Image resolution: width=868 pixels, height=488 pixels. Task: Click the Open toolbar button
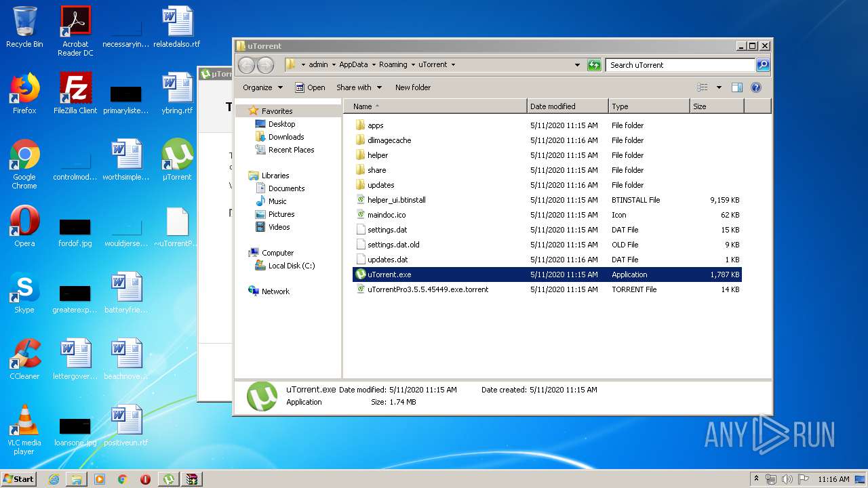311,87
